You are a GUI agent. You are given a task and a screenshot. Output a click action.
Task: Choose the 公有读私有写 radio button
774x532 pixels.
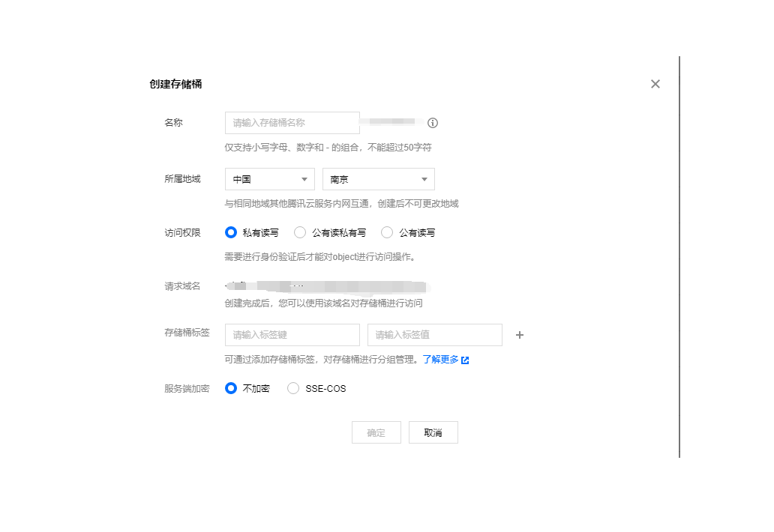coord(300,232)
